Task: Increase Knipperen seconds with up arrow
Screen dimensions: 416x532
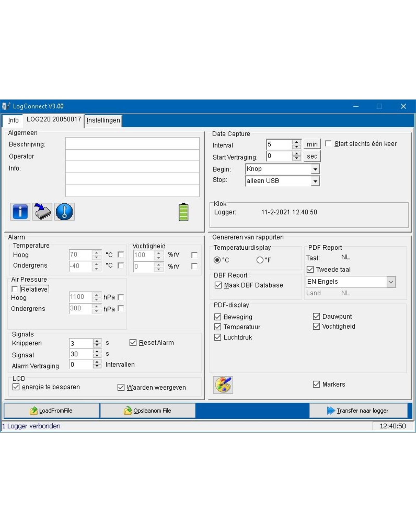Action: click(x=97, y=341)
